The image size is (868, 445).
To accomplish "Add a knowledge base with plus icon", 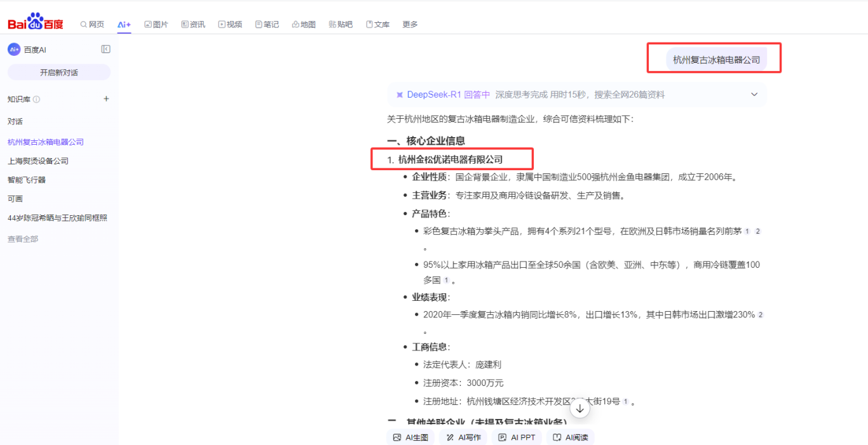I will click(x=106, y=99).
